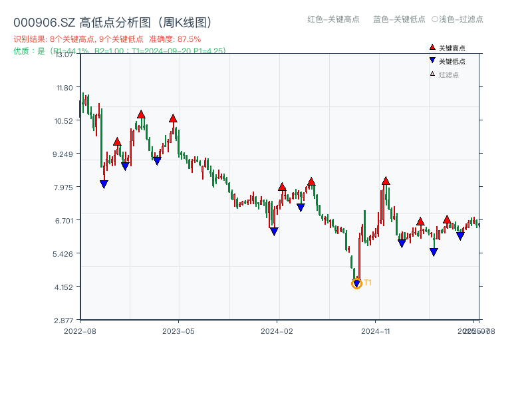Click the orange T1 text label
This screenshot has width=532, height=399.
(x=368, y=283)
